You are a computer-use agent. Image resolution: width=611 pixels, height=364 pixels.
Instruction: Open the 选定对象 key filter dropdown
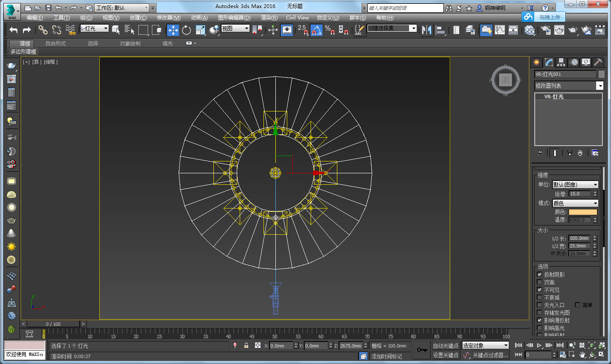(x=485, y=346)
